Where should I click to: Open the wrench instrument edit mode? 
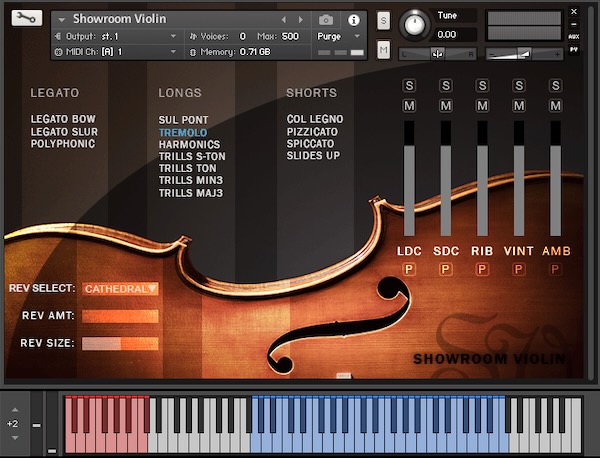click(x=27, y=18)
